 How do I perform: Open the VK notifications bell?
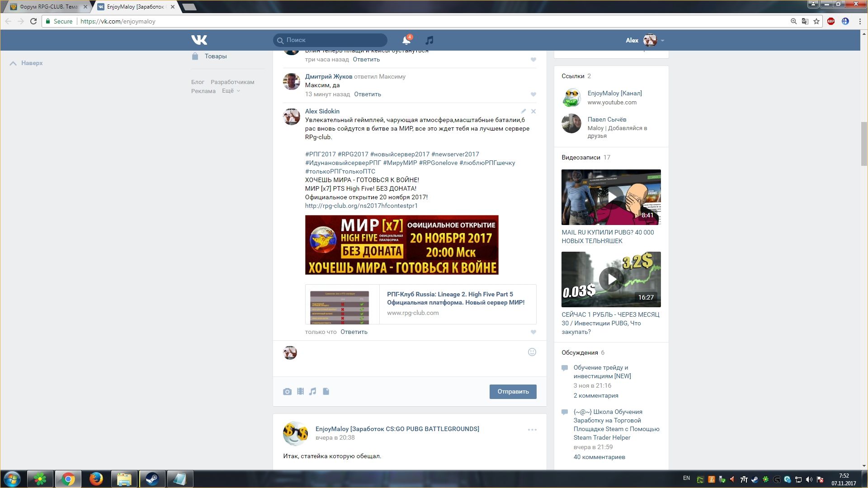[406, 40]
